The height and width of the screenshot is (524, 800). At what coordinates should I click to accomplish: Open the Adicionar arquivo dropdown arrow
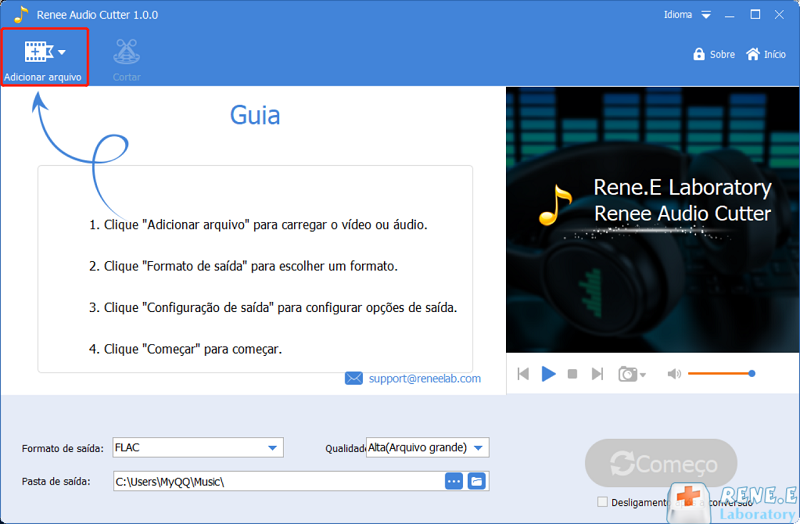tap(62, 52)
